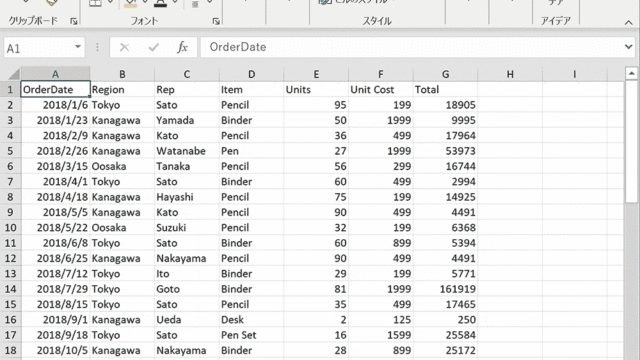Image resolution: width=640 pixels, height=360 pixels.
Task: Select the total cell 25172
Action: [x=445, y=350]
